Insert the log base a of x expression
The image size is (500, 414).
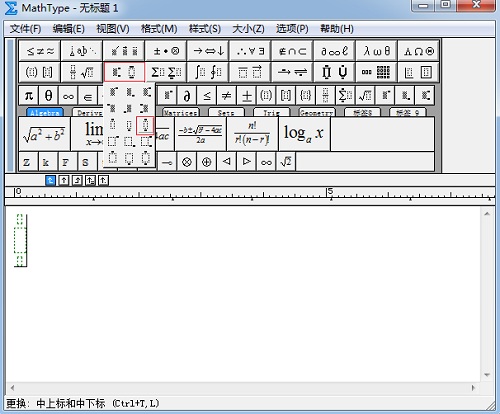[304, 134]
